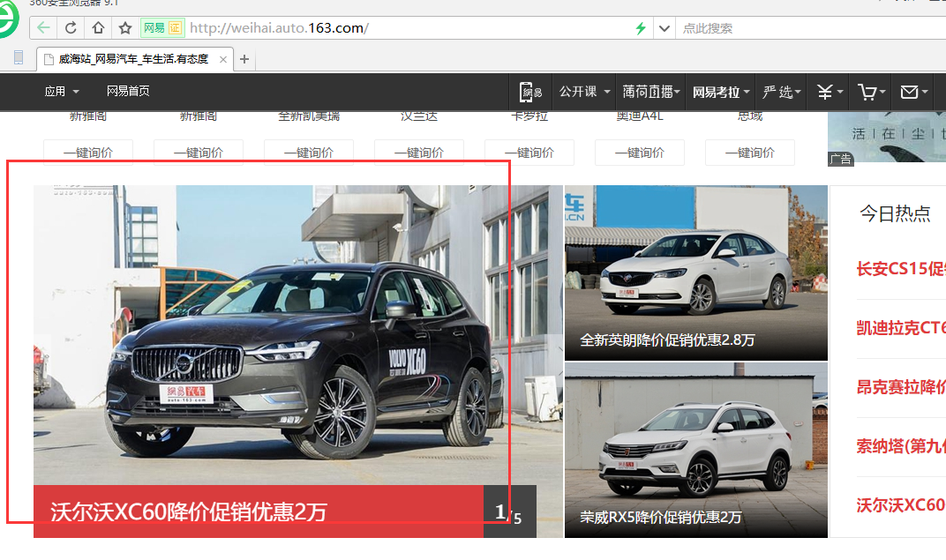Click 一键询价 under 奥迪A4L

[640, 153]
